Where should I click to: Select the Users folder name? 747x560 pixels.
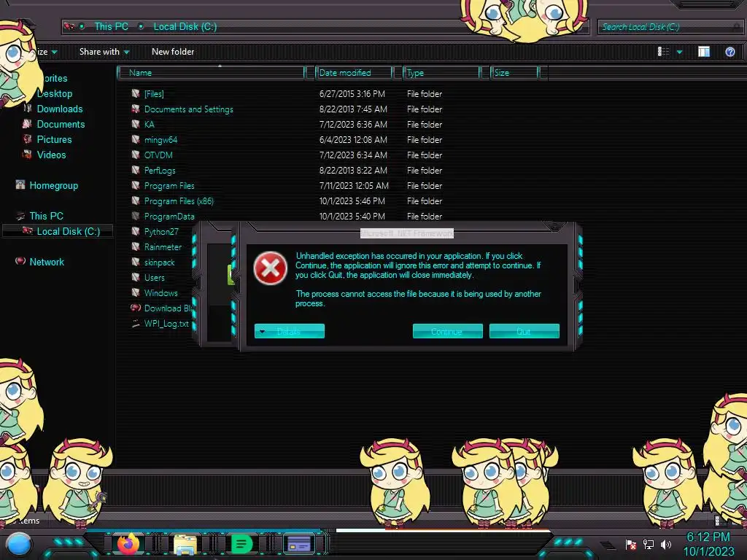(155, 278)
